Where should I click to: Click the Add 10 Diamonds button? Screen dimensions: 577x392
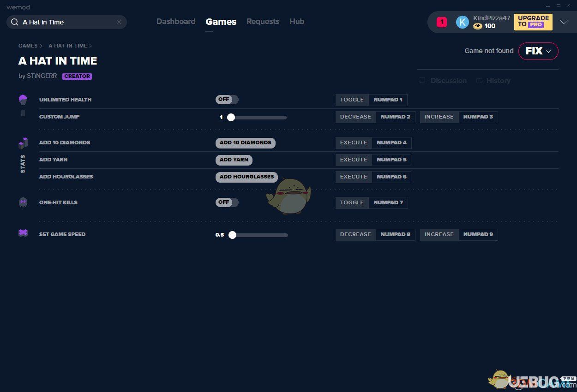click(x=246, y=143)
